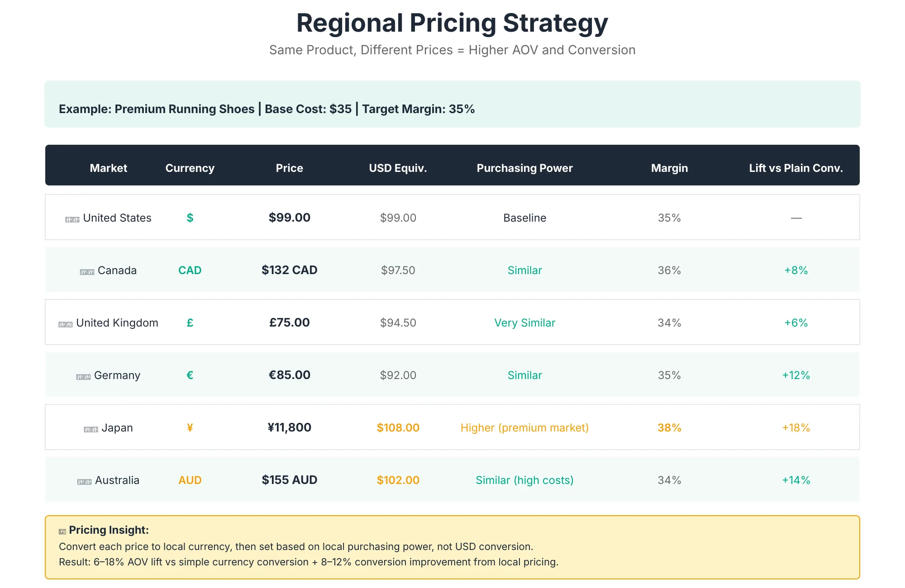Click the 36% margin value
The width and height of the screenshot is (905, 588).
670,270
